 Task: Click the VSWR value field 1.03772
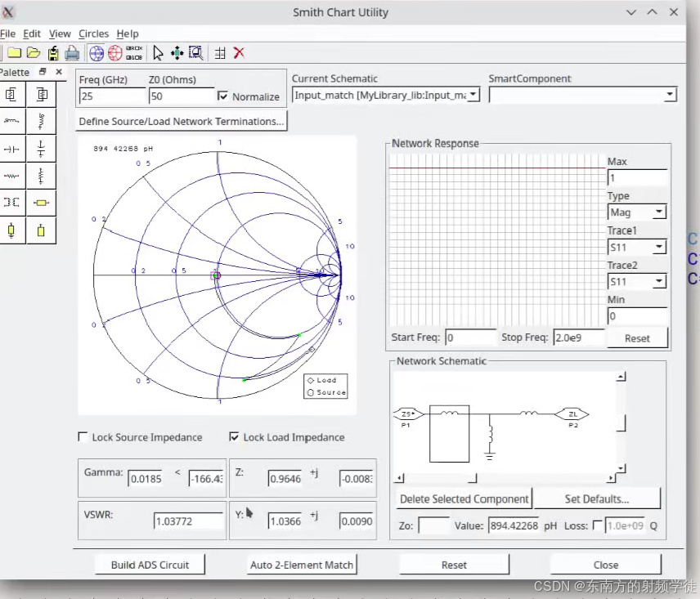(188, 521)
